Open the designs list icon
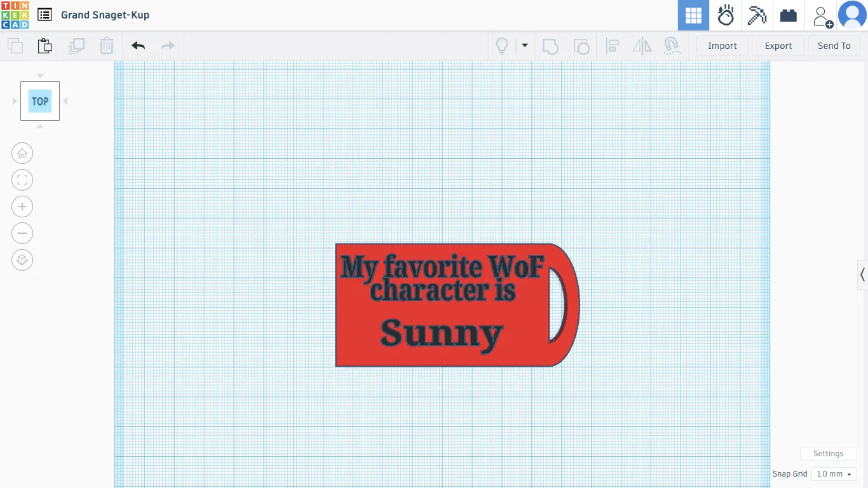This screenshot has height=488, width=868. (44, 15)
